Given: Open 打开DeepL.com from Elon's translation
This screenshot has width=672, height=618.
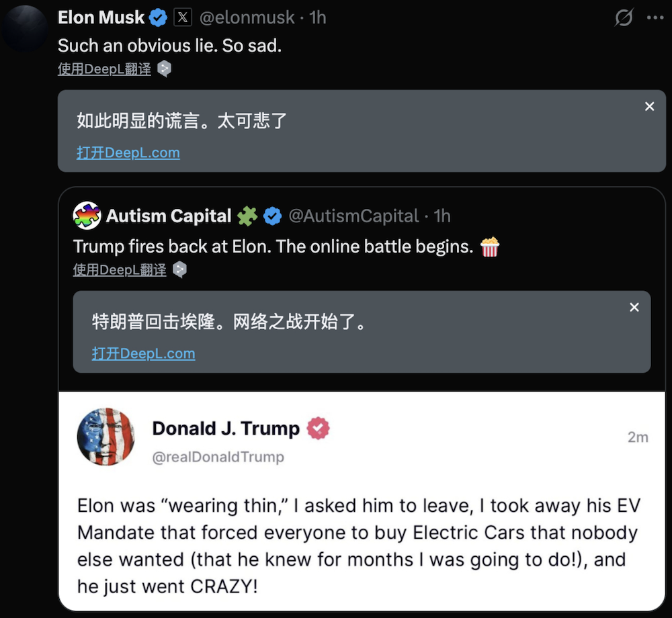Looking at the screenshot, I should (x=128, y=152).
